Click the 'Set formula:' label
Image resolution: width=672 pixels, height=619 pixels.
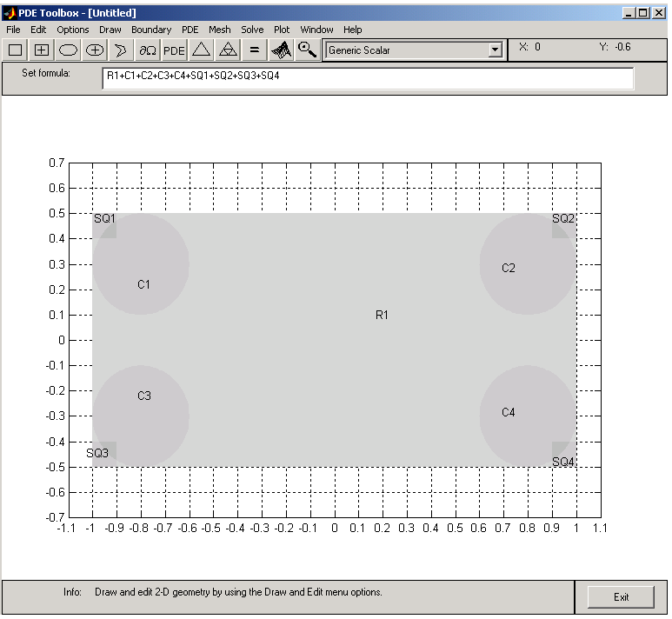[x=46, y=73]
